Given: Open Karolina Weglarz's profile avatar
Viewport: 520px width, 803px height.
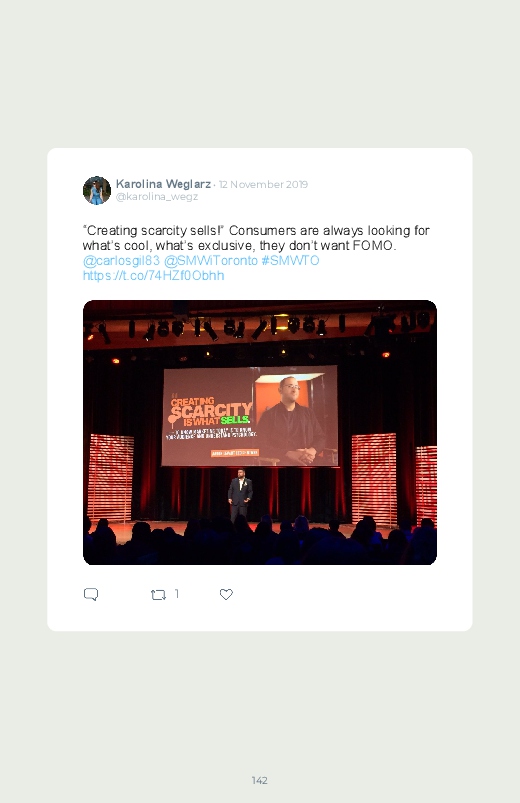Looking at the screenshot, I should pos(97,190).
